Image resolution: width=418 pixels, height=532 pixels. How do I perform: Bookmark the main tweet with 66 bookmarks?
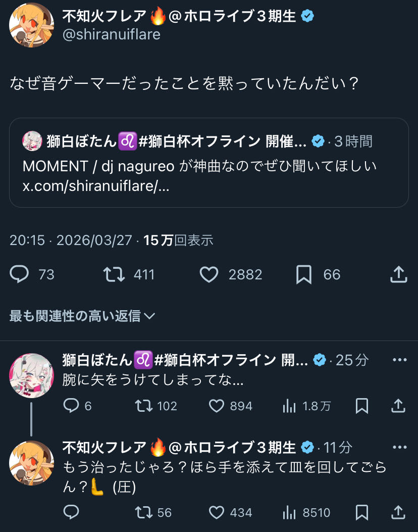tap(304, 274)
